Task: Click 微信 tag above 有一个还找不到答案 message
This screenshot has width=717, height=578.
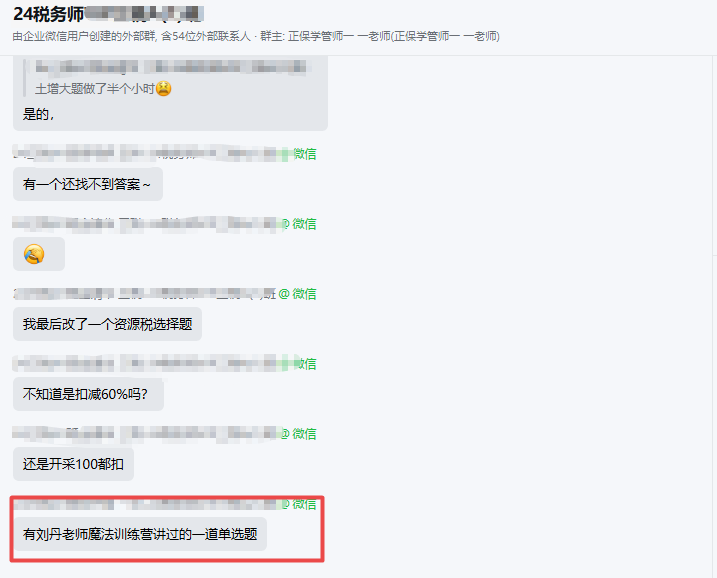Action: pyautogui.click(x=305, y=154)
